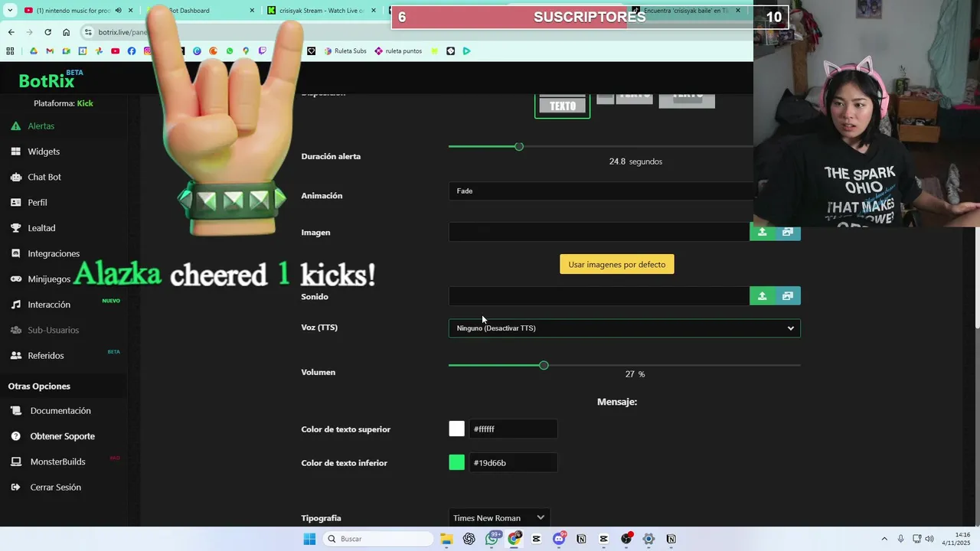The height and width of the screenshot is (551, 980).
Task: Open the Twitch bookmark icon
Action: [263, 51]
